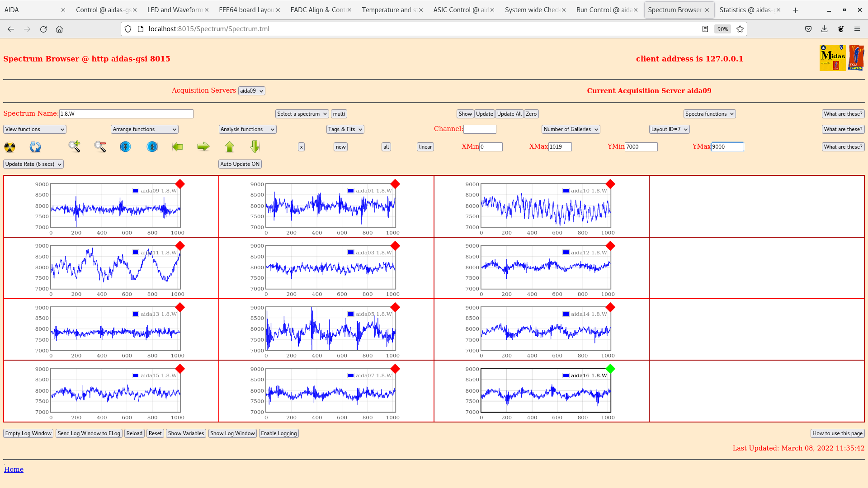The width and height of the screenshot is (868, 488).
Task: Click the red diamond marker on aida12 plot
Action: coord(610,246)
